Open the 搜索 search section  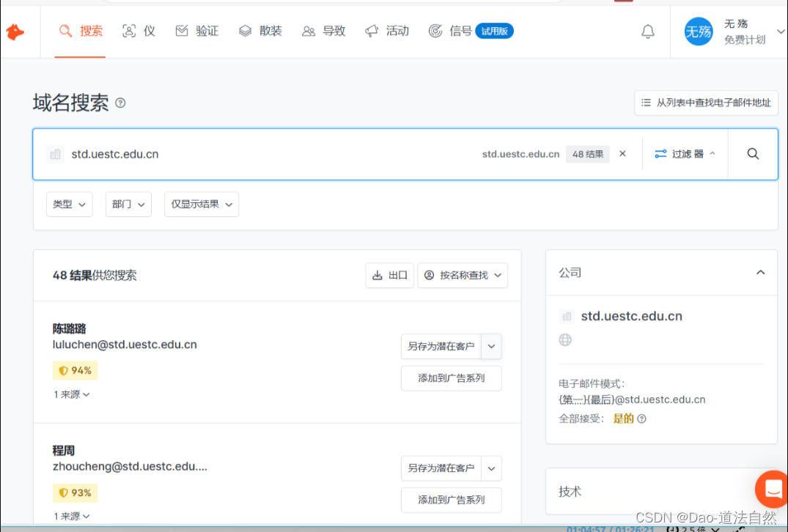pos(80,31)
